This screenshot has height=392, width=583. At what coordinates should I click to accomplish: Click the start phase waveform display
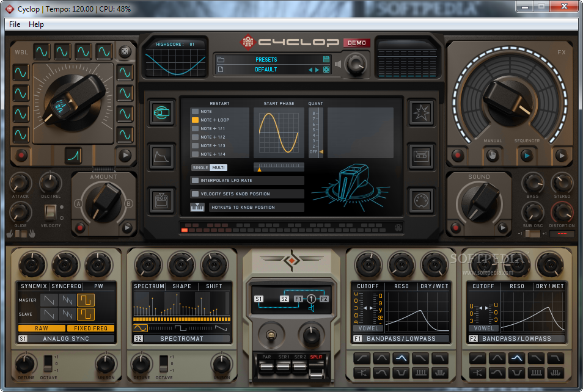[x=279, y=133]
